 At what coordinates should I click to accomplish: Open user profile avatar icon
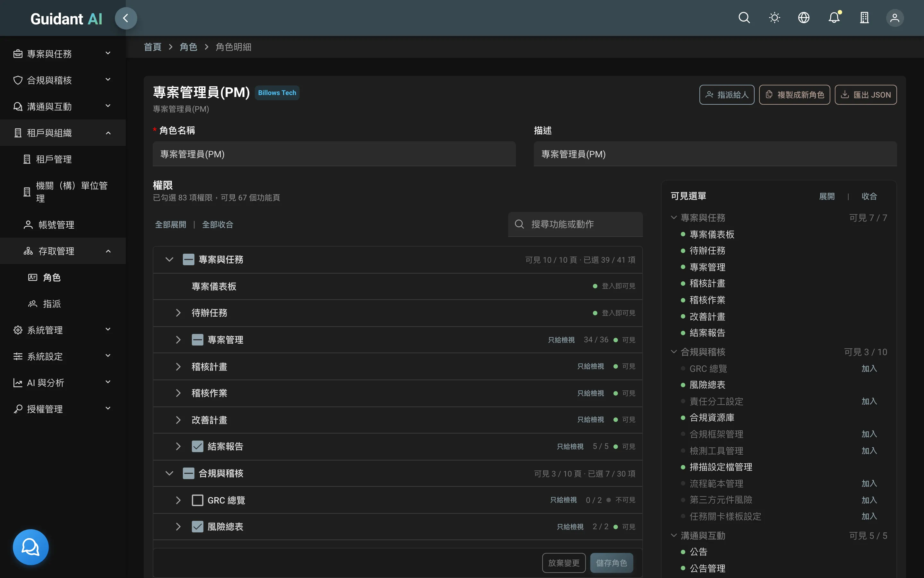(894, 18)
